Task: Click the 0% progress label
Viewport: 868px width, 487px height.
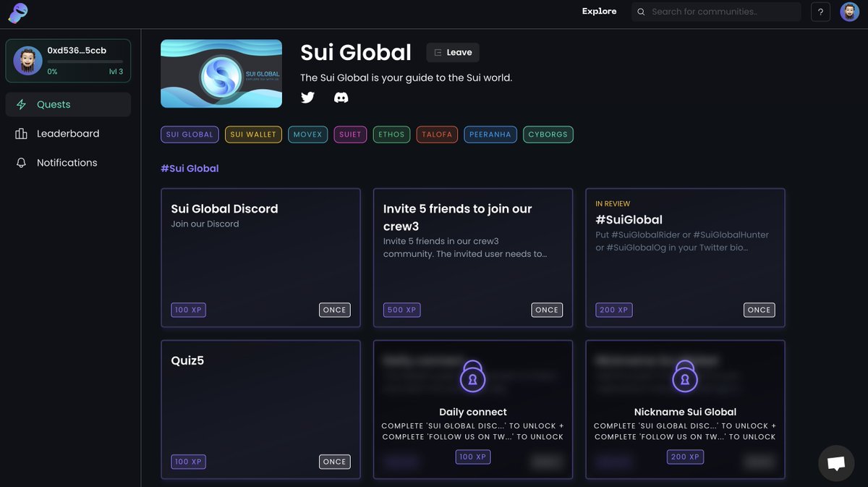Action: point(52,72)
